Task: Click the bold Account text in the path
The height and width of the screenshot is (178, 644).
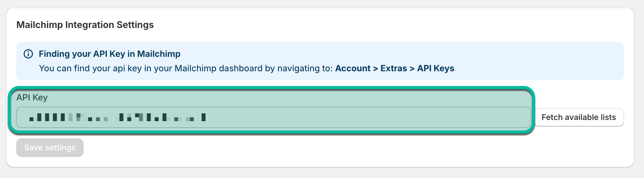Action: (x=353, y=68)
